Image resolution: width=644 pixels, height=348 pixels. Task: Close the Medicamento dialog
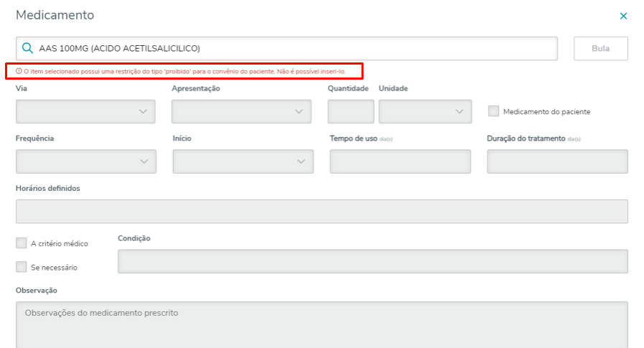(x=623, y=16)
